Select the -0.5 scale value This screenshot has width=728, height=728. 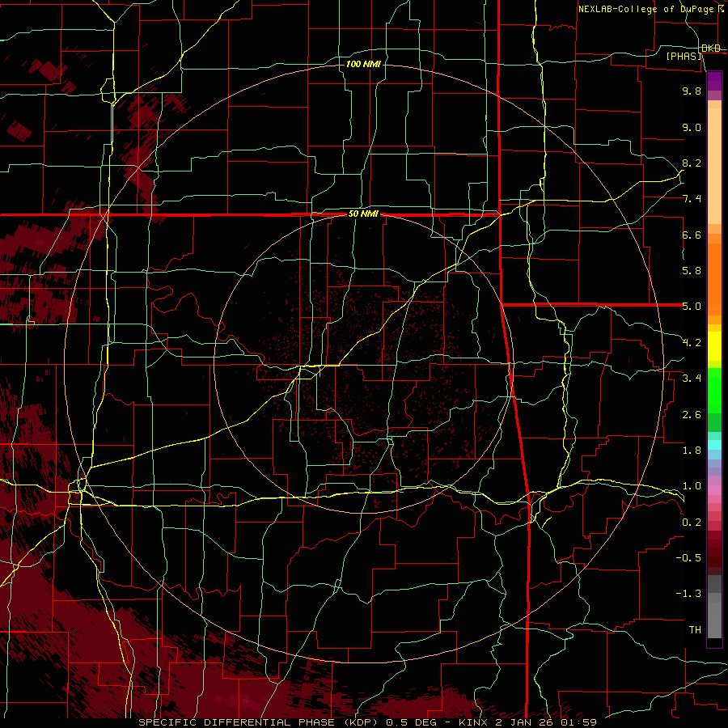tap(689, 558)
